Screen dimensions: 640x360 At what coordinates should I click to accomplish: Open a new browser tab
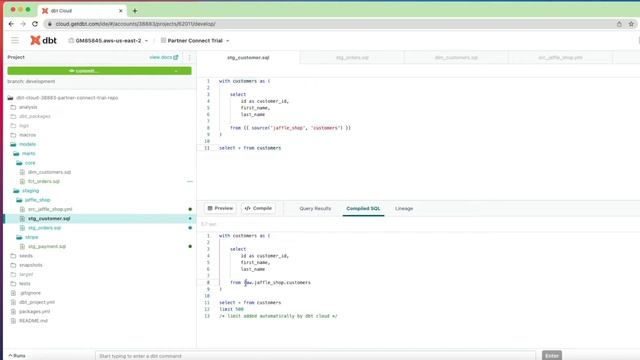pos(135,11)
